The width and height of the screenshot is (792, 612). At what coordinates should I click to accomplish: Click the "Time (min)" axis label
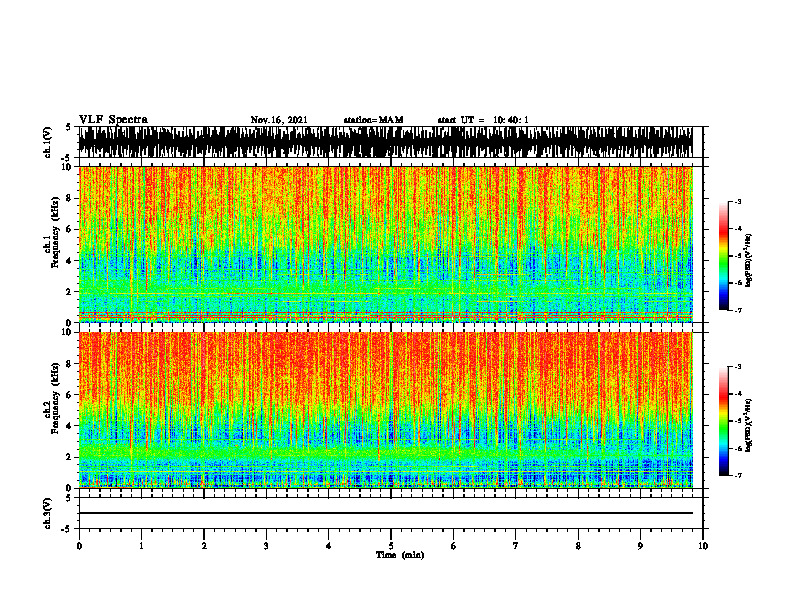[x=400, y=555]
